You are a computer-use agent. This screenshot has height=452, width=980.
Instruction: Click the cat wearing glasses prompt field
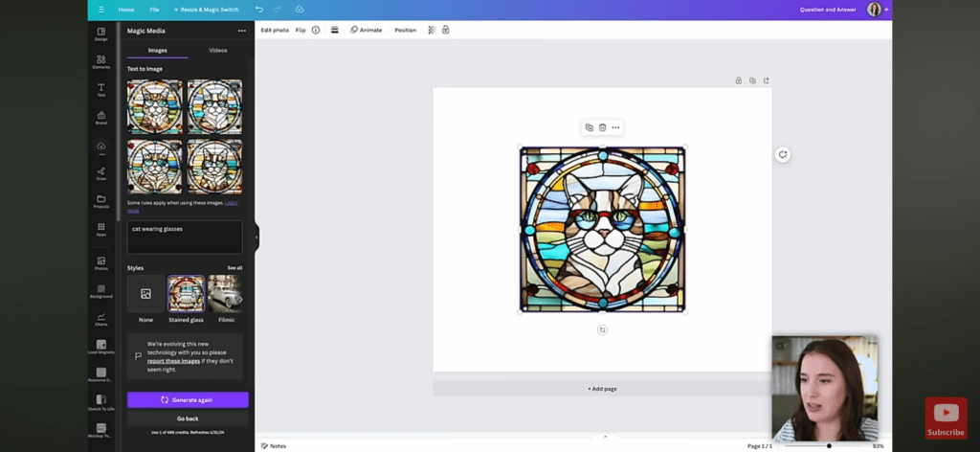[x=185, y=237]
